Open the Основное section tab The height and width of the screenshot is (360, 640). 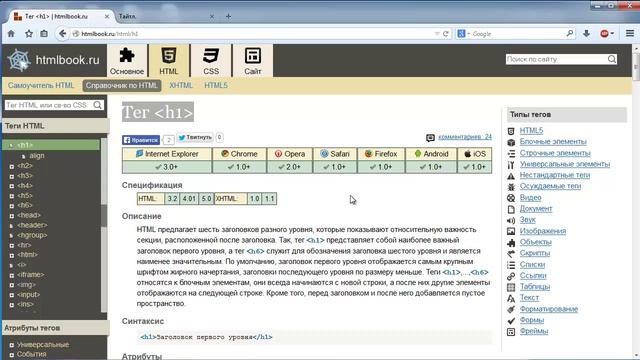tap(127, 60)
